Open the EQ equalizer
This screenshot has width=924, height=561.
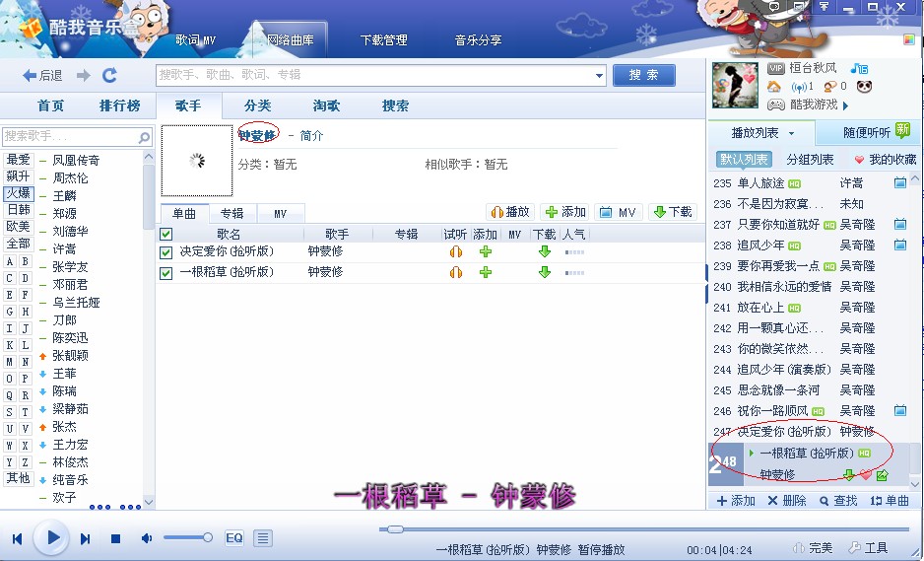point(234,538)
